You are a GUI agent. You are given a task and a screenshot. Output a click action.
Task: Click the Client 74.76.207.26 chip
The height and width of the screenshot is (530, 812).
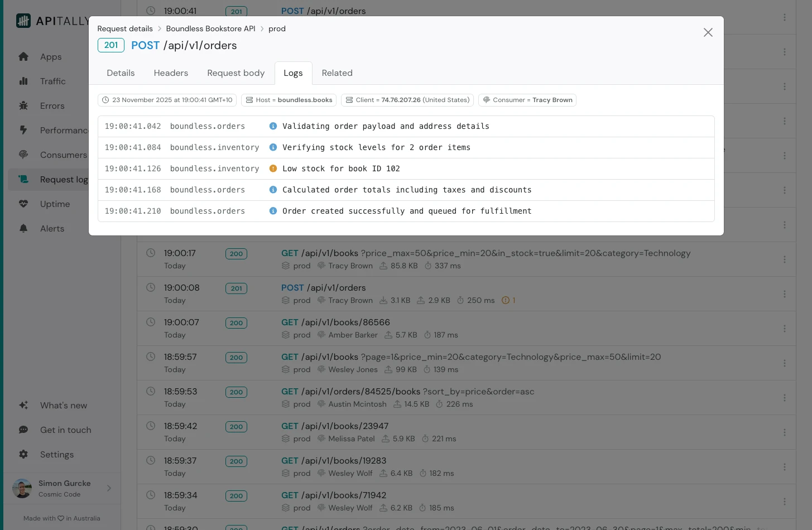tap(407, 100)
